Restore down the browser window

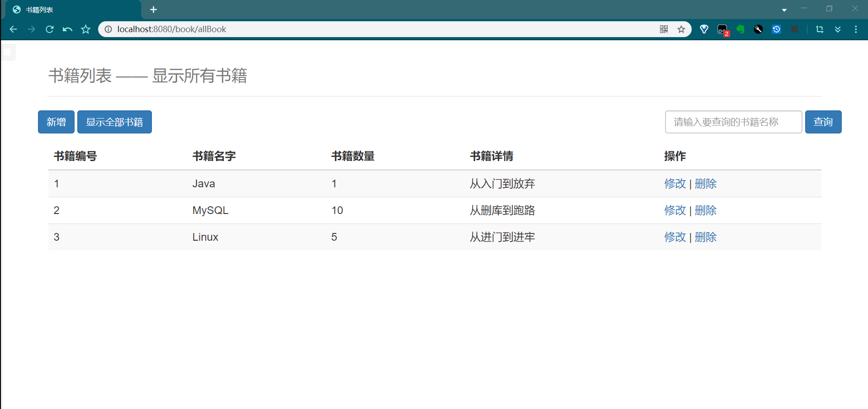829,9
